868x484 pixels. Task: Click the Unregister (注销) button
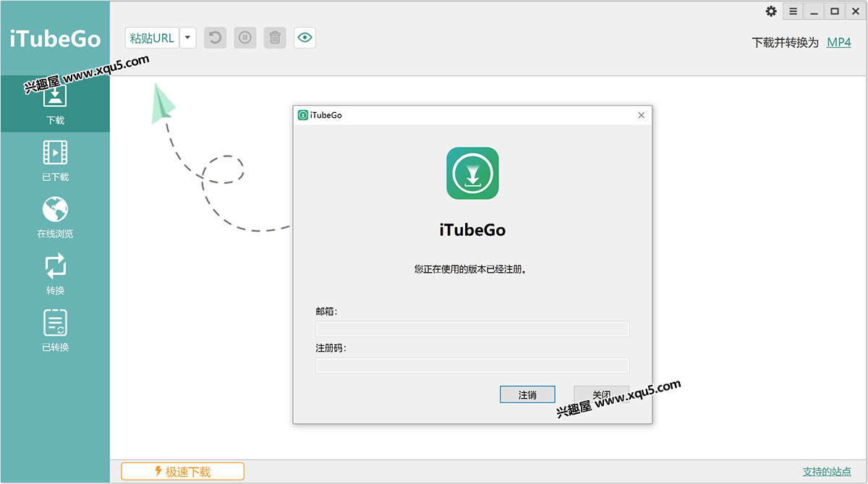click(527, 394)
